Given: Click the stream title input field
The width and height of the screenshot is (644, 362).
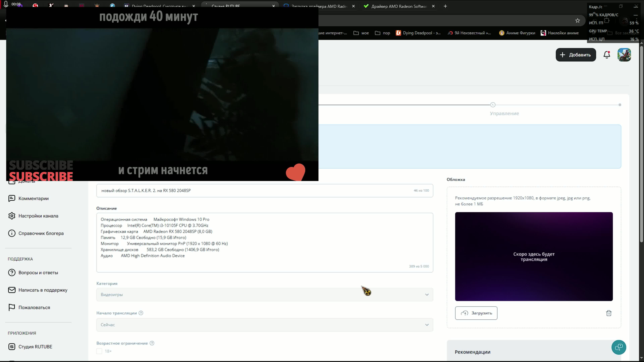Looking at the screenshot, I should [x=265, y=191].
